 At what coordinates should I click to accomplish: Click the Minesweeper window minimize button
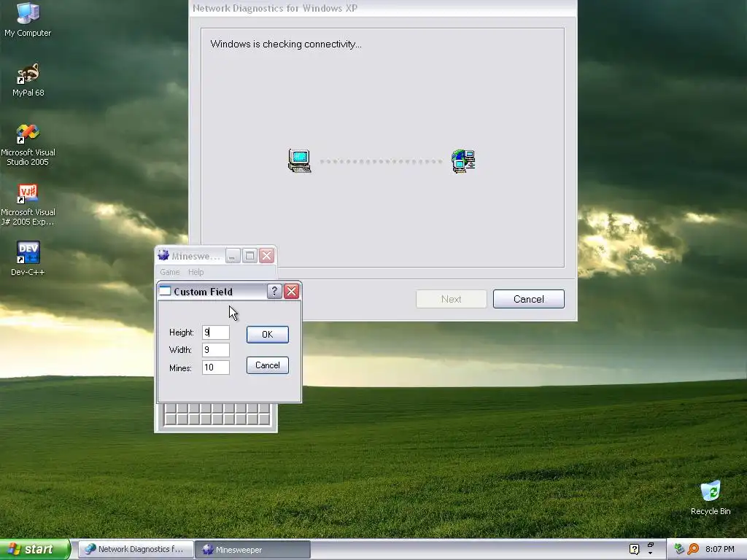[x=233, y=256]
